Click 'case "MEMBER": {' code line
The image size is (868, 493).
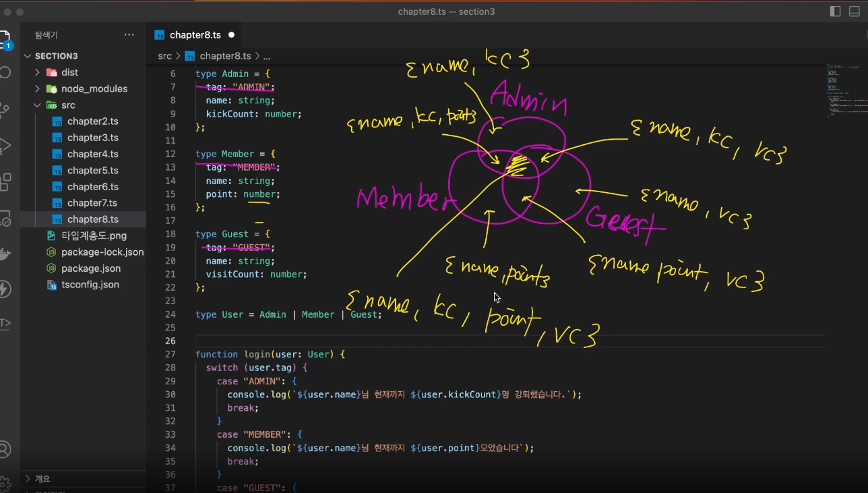[259, 434]
